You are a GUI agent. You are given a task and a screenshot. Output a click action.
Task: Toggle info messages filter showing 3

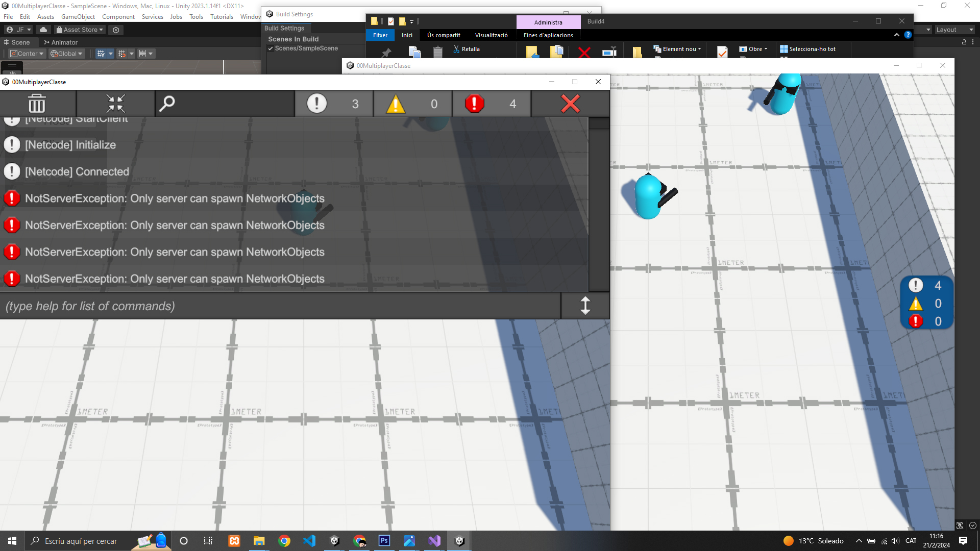tap(334, 104)
